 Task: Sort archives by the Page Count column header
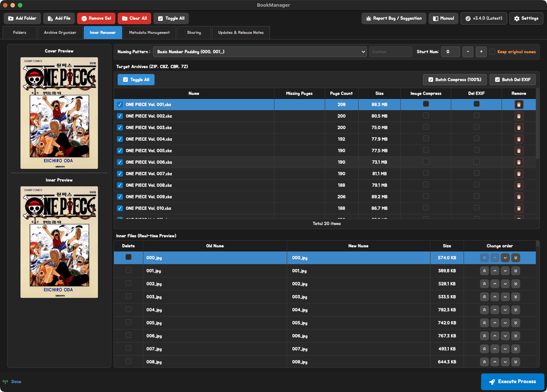(x=341, y=93)
